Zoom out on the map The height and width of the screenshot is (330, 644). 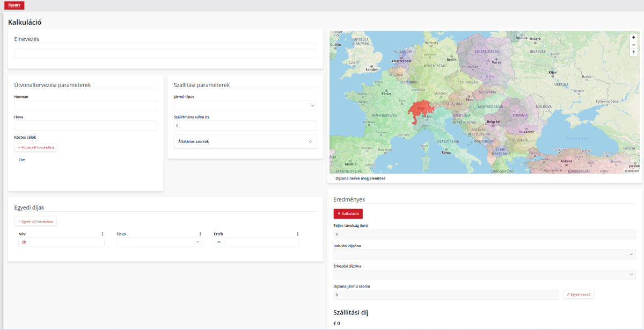click(x=634, y=45)
